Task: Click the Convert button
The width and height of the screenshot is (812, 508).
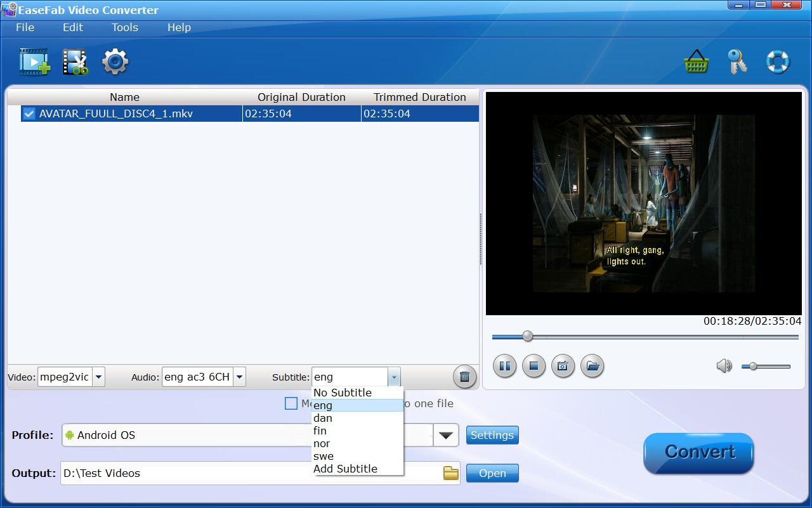Action: tap(699, 453)
